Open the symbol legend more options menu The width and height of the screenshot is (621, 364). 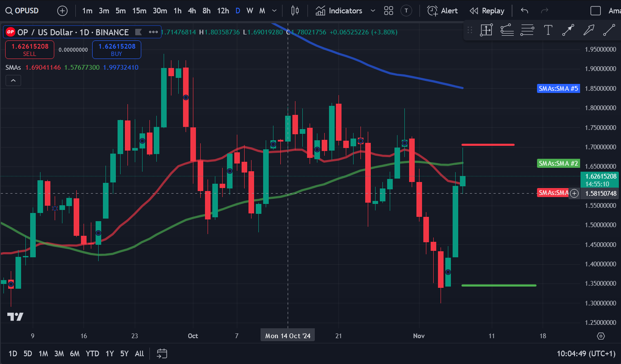point(153,32)
